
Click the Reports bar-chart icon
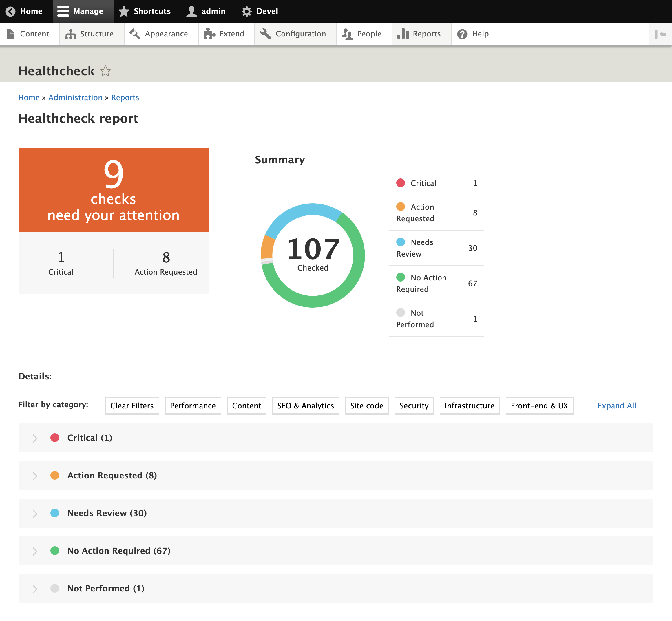pos(403,34)
